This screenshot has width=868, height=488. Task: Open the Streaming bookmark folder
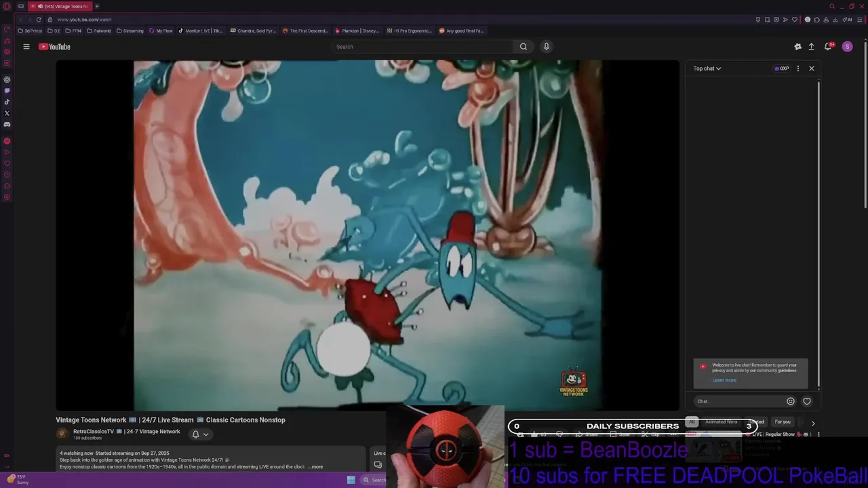[130, 30]
